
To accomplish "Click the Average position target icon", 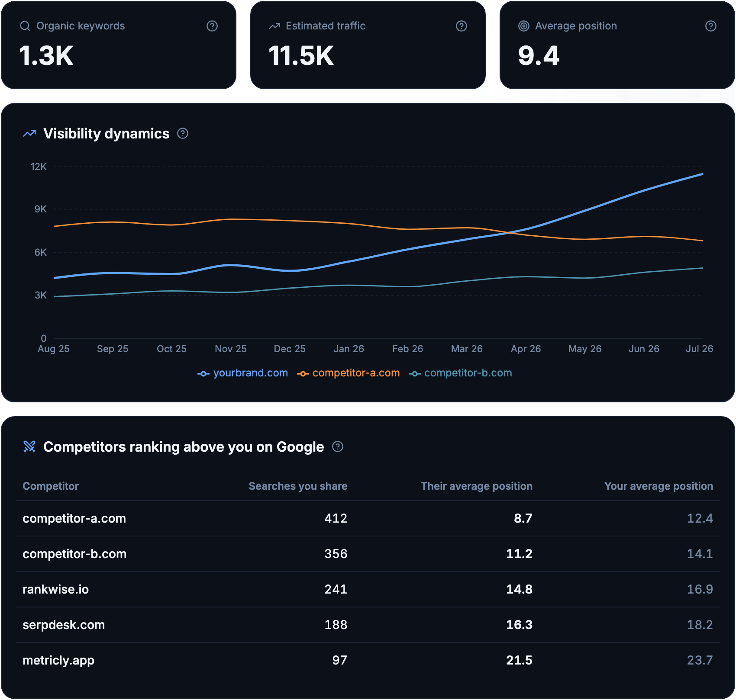I will 524,26.
